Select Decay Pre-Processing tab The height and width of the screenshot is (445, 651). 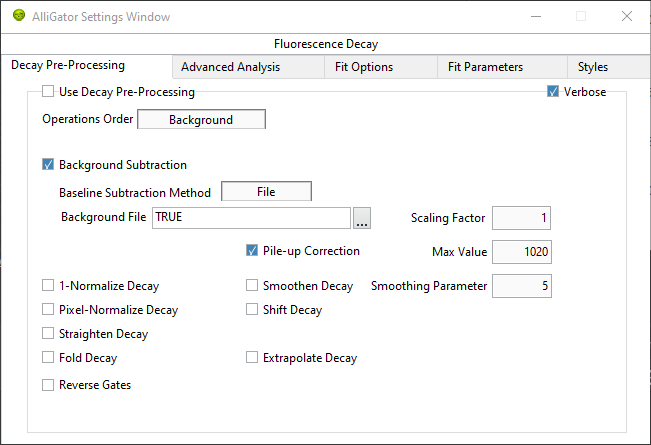click(x=86, y=66)
